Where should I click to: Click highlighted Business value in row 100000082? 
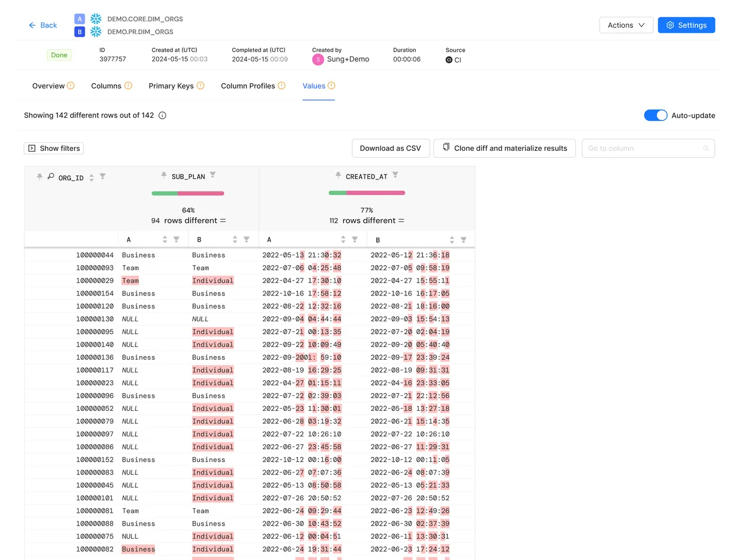(138, 549)
